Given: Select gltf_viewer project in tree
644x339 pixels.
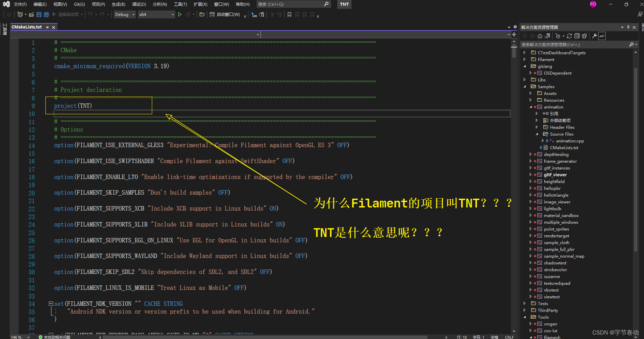Looking at the screenshot, I should tap(555, 175).
